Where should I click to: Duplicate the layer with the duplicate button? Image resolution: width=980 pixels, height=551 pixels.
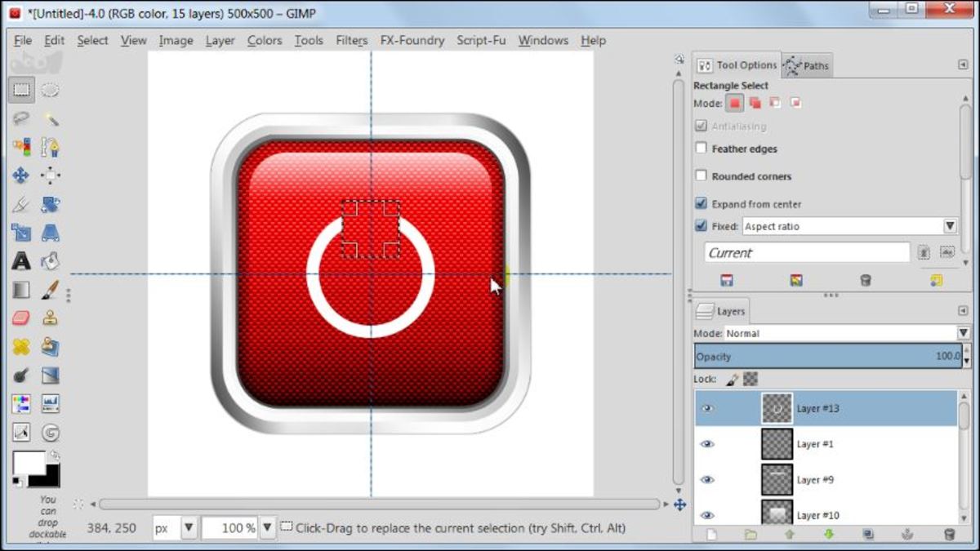869,535
